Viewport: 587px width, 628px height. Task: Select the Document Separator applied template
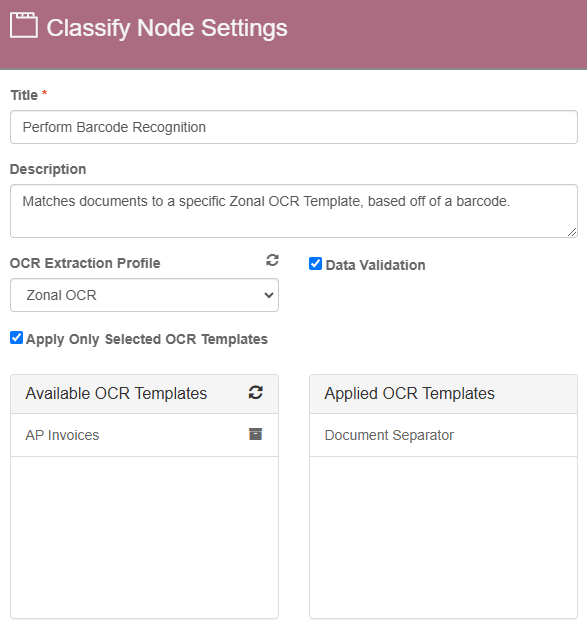tap(443, 435)
